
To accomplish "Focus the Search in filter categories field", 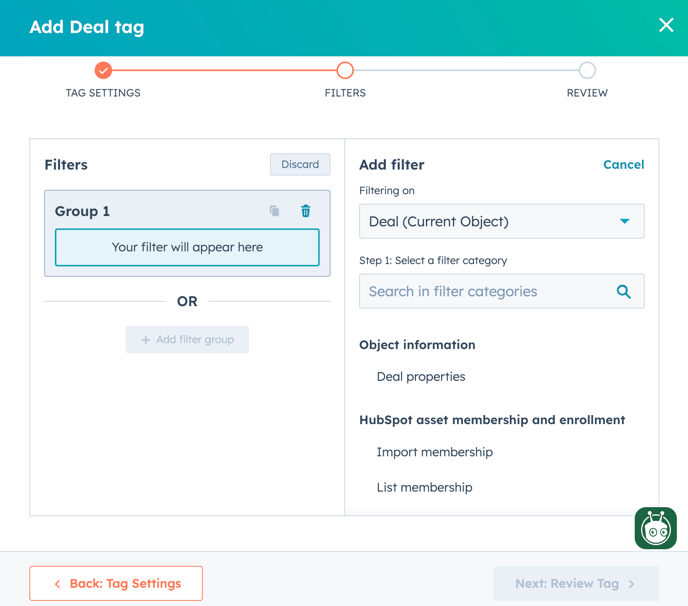I will coord(502,291).
